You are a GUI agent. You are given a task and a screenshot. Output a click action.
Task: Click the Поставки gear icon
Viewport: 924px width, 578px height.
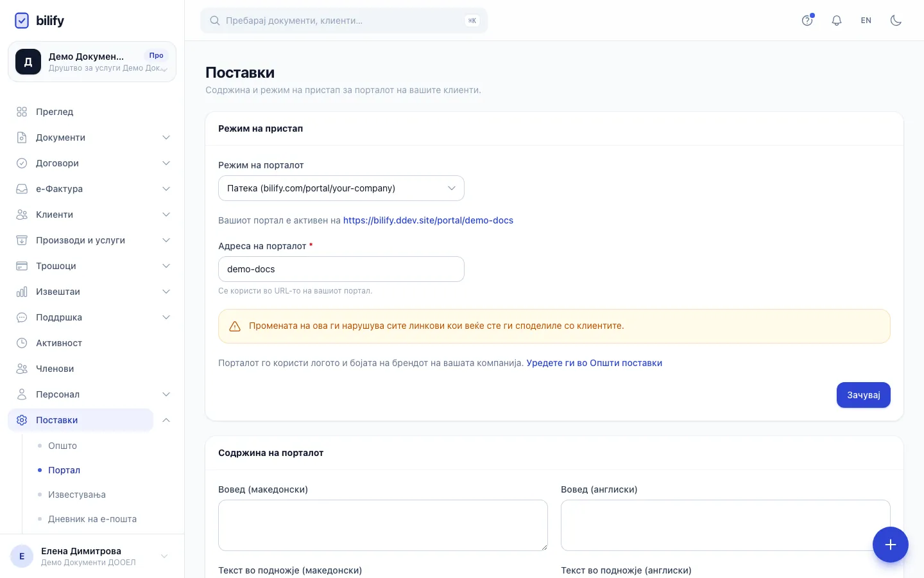(22, 420)
